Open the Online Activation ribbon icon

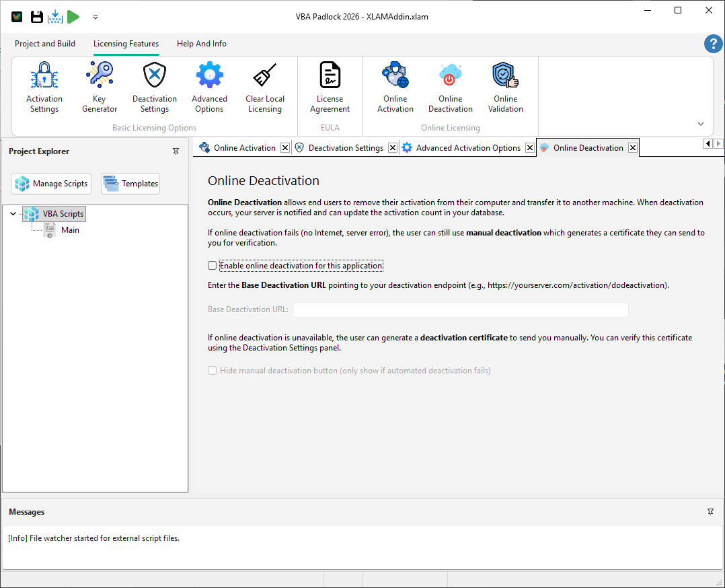(395, 86)
